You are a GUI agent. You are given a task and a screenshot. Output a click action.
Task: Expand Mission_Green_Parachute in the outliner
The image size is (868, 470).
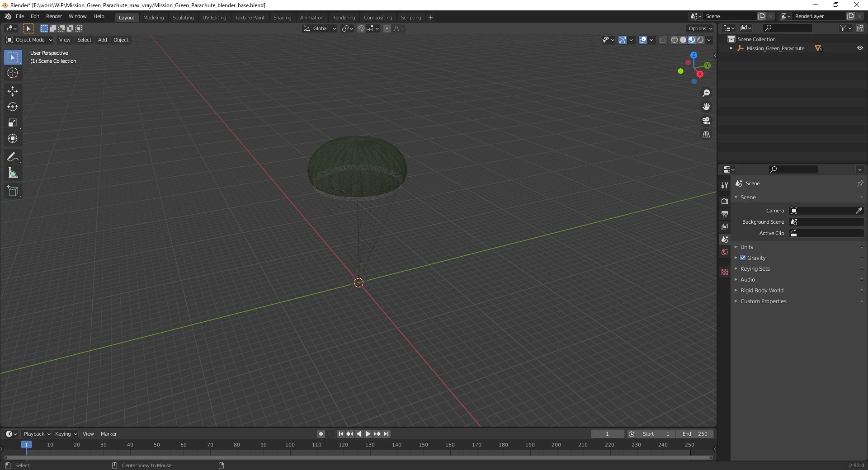[x=731, y=48]
